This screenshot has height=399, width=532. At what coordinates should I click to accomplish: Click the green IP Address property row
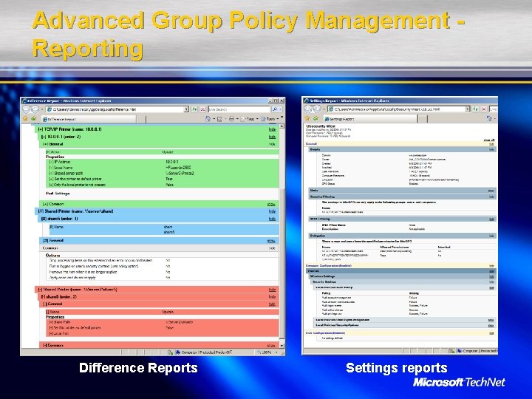coord(163,162)
